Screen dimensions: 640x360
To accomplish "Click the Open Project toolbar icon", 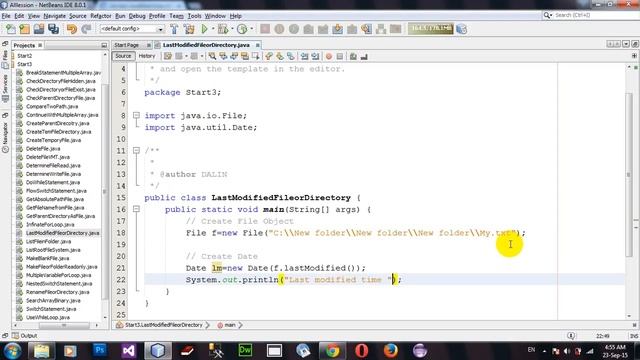I will [39, 29].
